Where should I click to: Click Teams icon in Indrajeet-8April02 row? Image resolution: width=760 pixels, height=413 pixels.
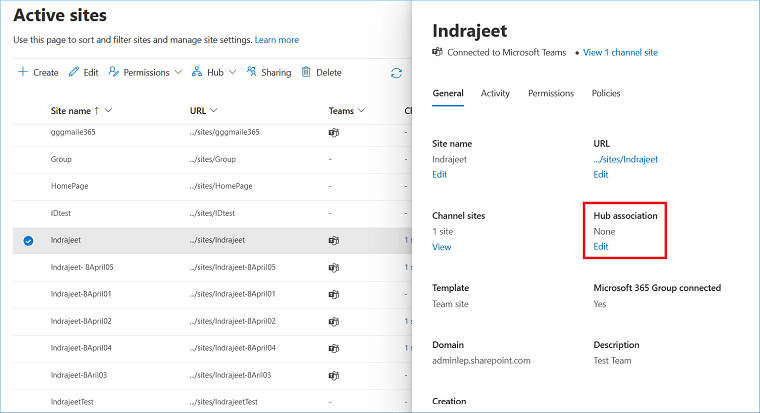coord(334,321)
